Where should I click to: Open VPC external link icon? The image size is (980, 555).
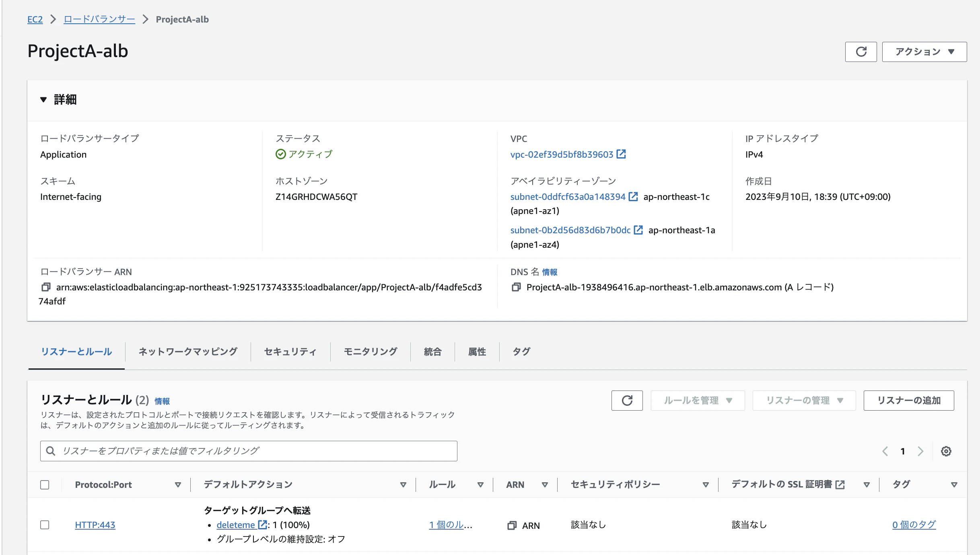621,154
